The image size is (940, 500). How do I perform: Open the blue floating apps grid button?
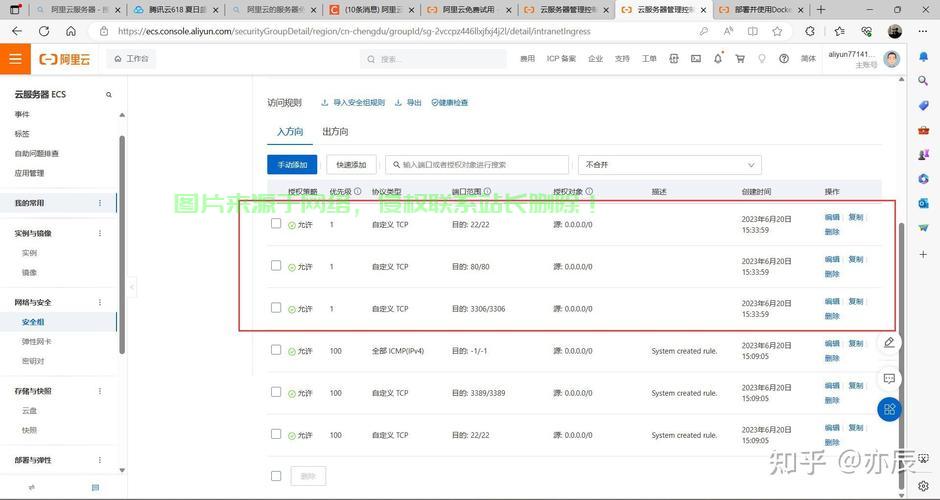889,409
